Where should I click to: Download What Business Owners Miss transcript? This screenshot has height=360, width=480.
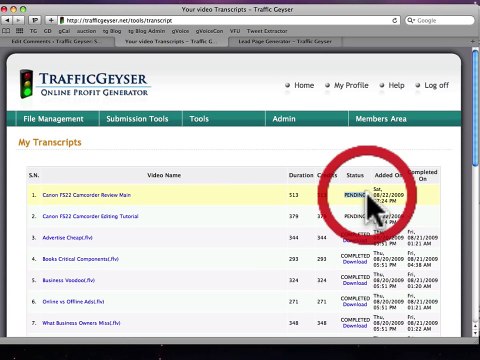click(355, 326)
